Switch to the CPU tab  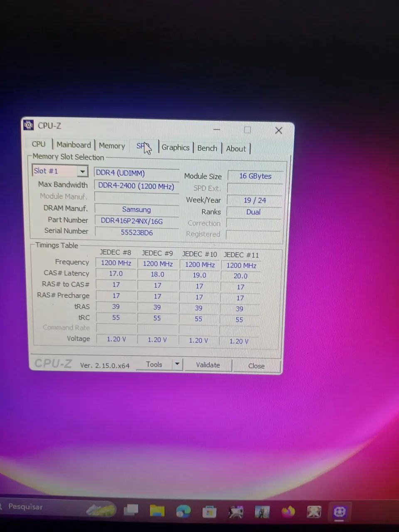pyautogui.click(x=39, y=144)
